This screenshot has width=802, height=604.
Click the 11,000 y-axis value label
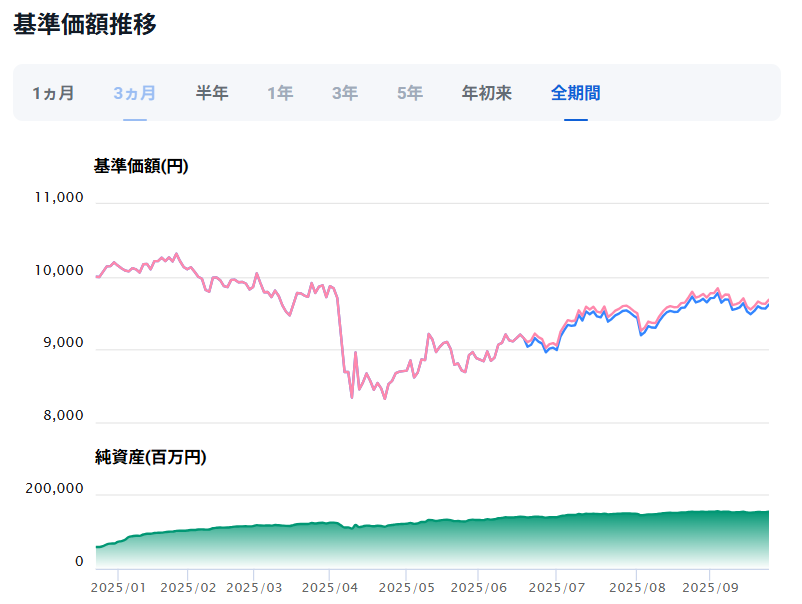pyautogui.click(x=59, y=198)
